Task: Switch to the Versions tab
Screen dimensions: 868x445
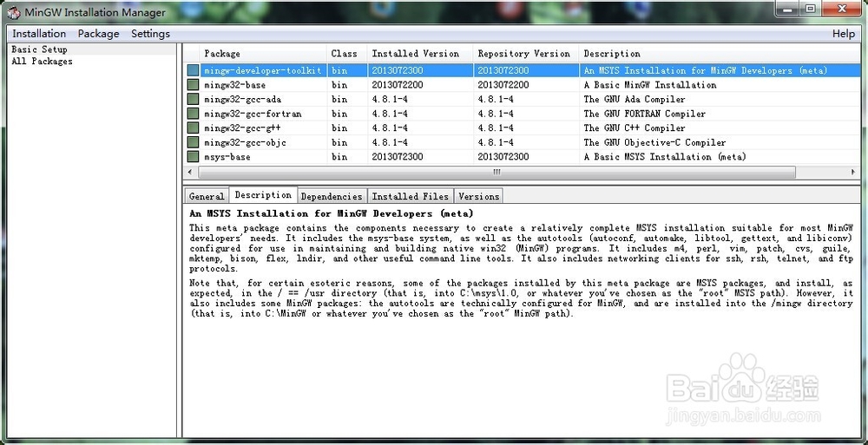Action: [479, 196]
